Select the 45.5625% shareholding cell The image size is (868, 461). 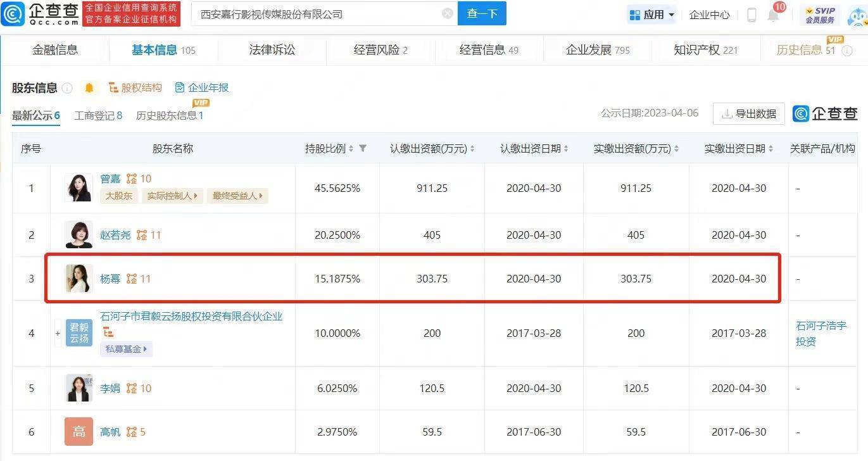tap(337, 188)
